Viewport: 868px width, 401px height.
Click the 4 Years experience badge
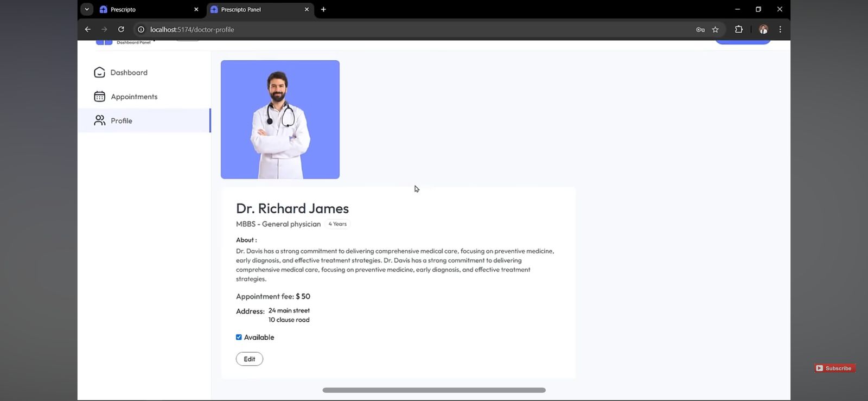coord(337,224)
